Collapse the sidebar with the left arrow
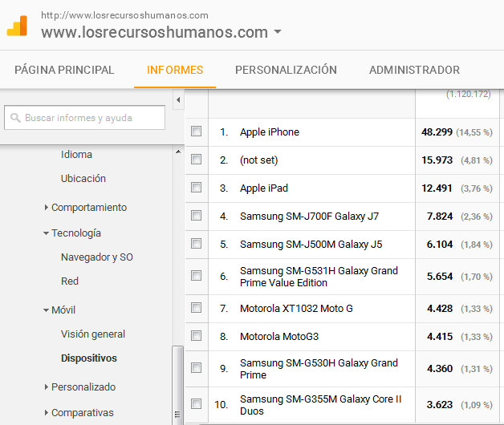 [x=178, y=100]
